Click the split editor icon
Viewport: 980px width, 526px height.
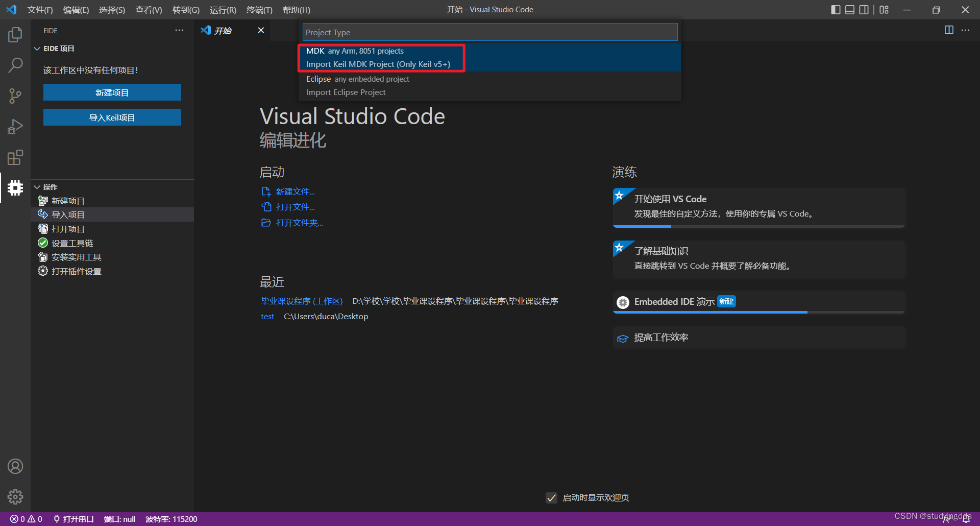tap(949, 30)
